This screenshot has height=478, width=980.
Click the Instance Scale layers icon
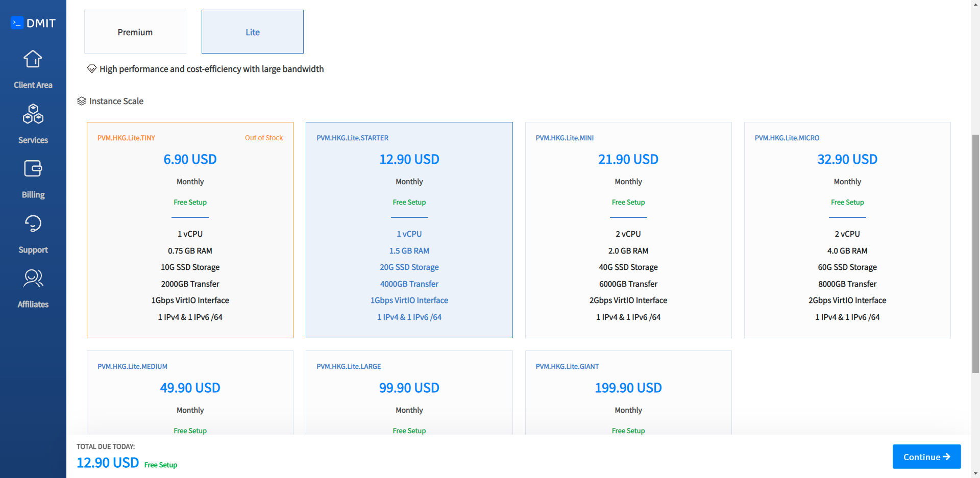tap(82, 101)
